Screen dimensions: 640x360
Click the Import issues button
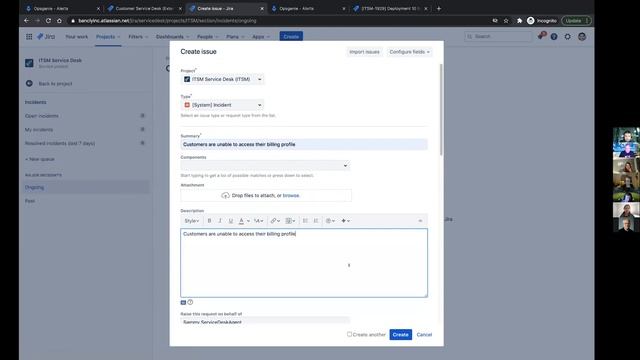pyautogui.click(x=364, y=52)
